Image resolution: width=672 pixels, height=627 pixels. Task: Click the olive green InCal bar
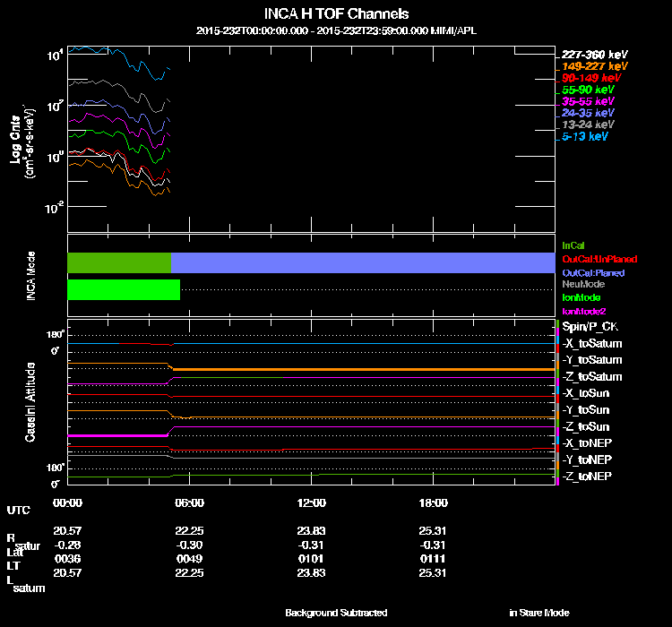[x=119, y=262]
